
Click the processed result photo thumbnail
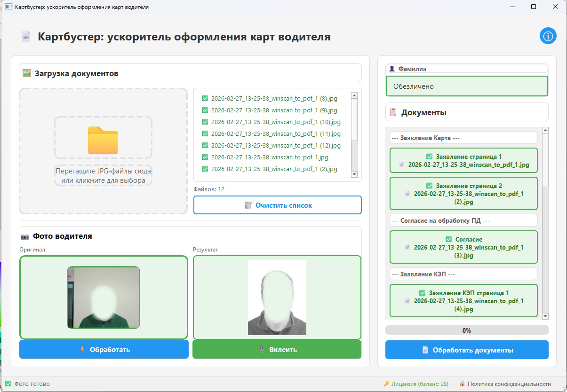point(277,298)
